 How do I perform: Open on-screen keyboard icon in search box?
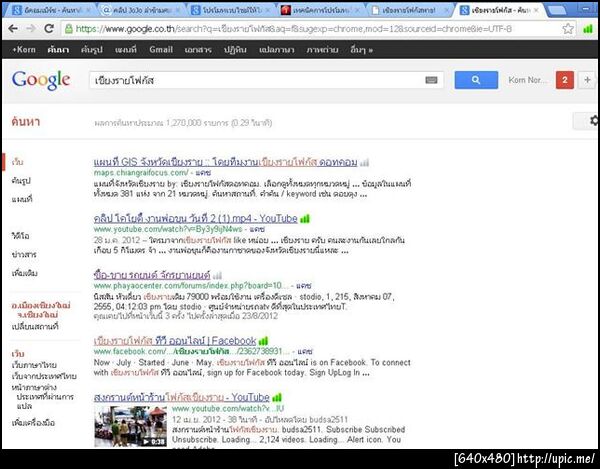[431, 80]
